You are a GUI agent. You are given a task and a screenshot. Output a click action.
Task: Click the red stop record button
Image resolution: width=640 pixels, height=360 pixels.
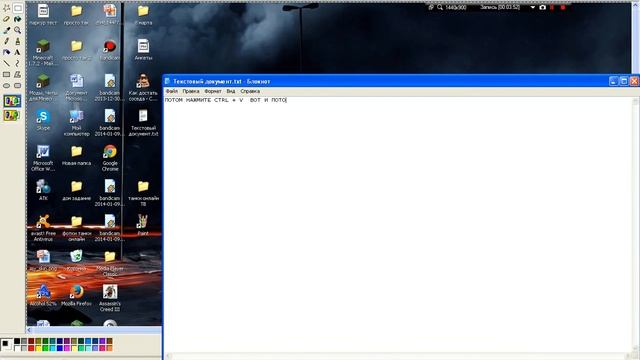point(563,7)
